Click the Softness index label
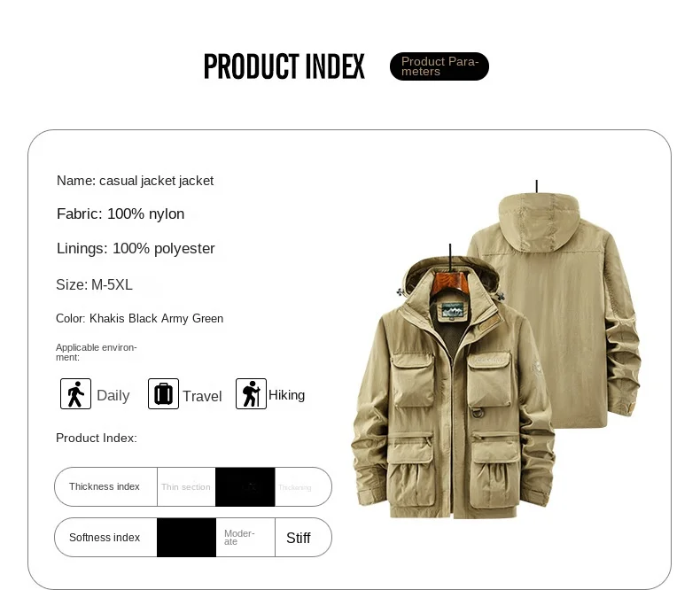This screenshot has width=700, height=590. coord(105,538)
